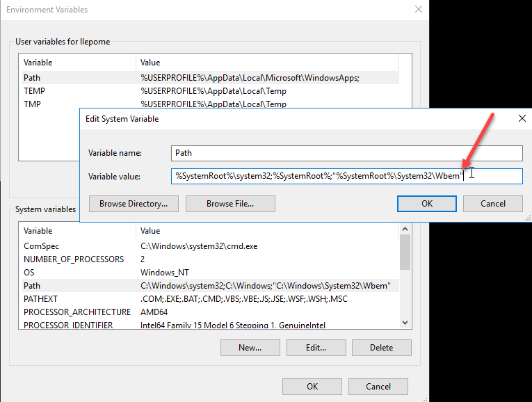Image resolution: width=532 pixels, height=402 pixels.
Task: Click the Variable value input field
Action: pyautogui.click(x=347, y=177)
